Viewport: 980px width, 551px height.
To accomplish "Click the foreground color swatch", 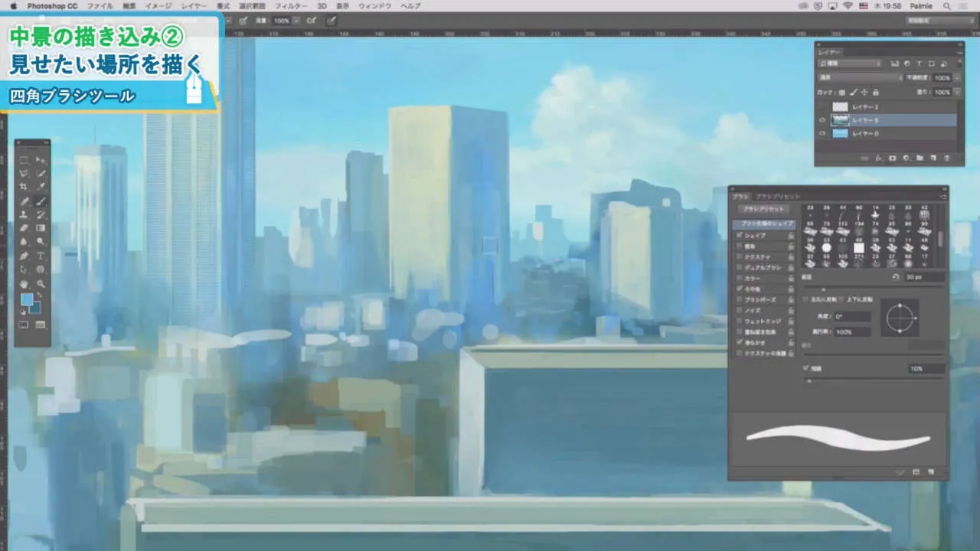I will tap(27, 299).
